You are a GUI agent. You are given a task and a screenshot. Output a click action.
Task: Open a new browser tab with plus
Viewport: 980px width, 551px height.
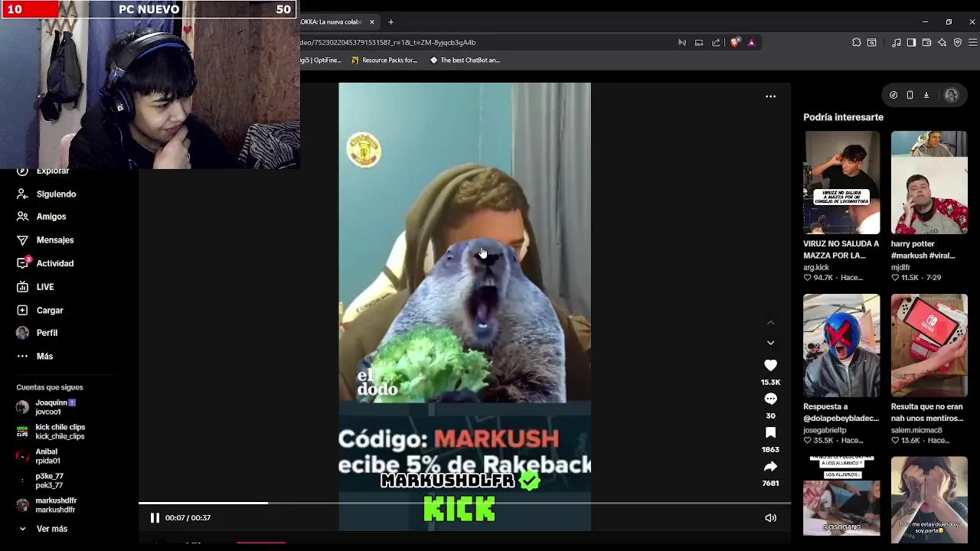pyautogui.click(x=390, y=21)
